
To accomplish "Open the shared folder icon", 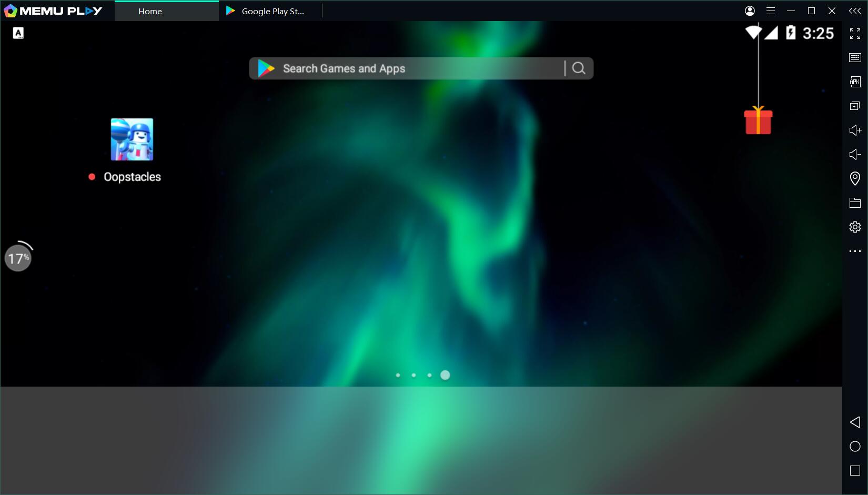I will pyautogui.click(x=855, y=203).
